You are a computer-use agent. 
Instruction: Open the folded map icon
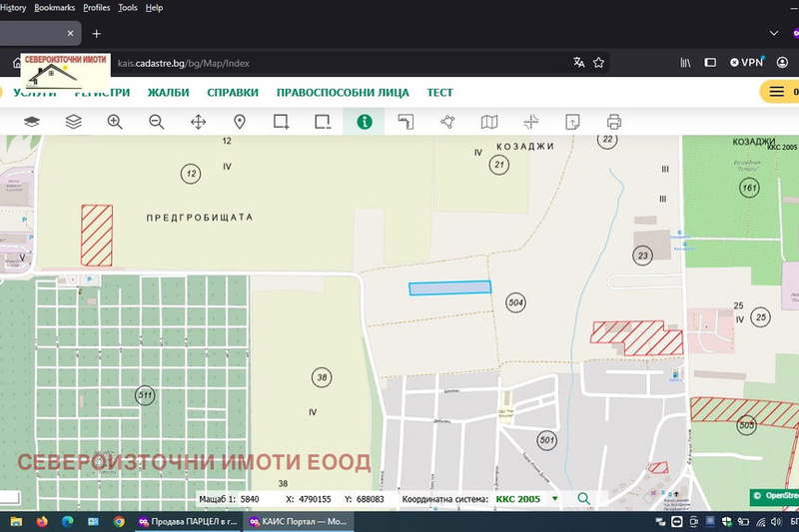coord(489,122)
